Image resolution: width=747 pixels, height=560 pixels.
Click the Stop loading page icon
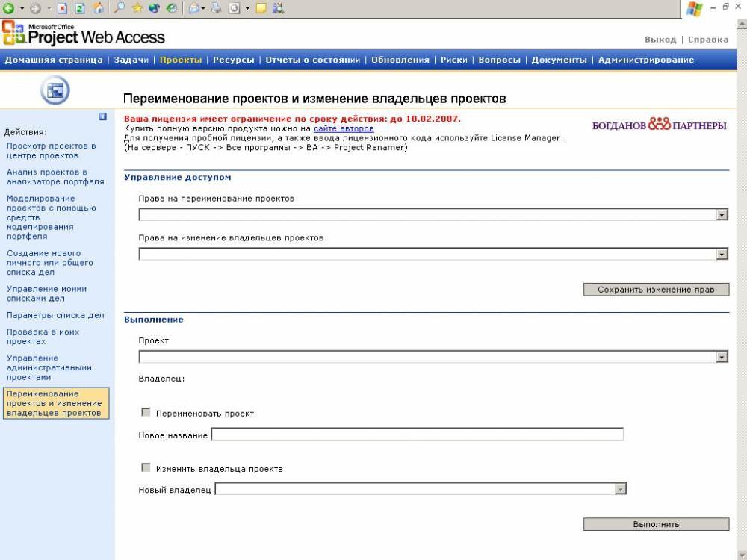click(62, 7)
